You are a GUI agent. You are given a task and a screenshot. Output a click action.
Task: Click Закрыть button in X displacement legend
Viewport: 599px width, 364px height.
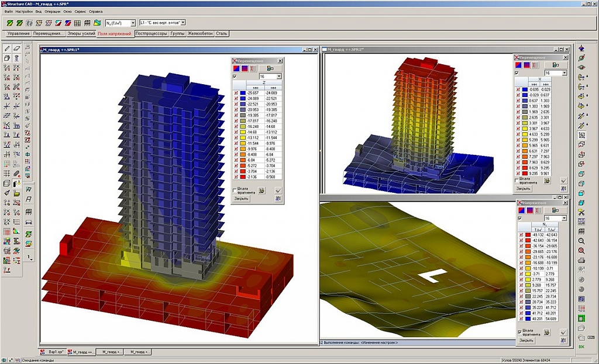point(524,189)
